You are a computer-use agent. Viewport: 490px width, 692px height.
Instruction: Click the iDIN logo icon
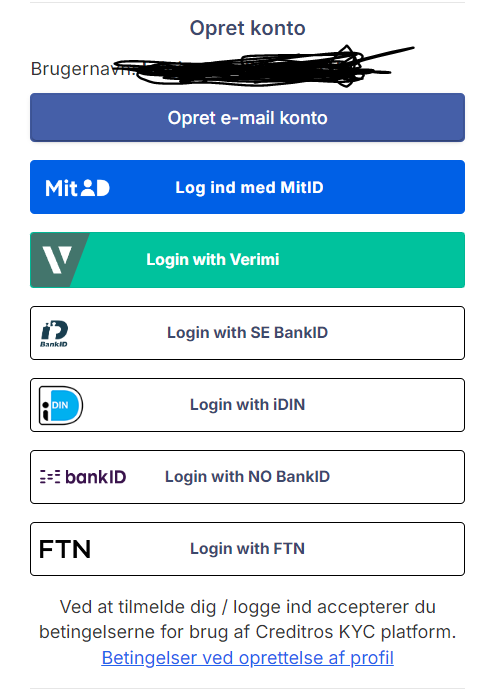click(x=61, y=406)
